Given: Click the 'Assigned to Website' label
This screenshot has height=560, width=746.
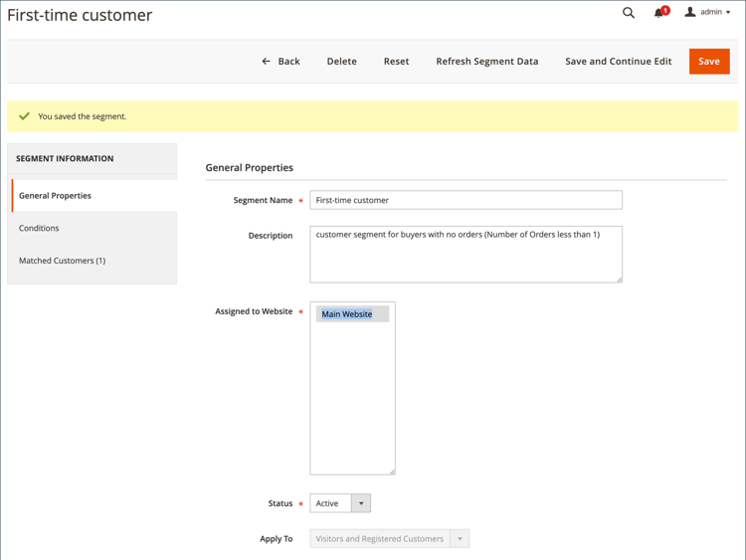Looking at the screenshot, I should click(x=254, y=311).
